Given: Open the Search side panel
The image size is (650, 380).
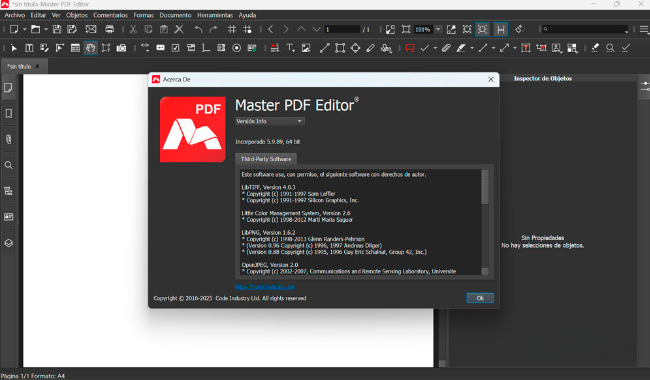Looking at the screenshot, I should click(x=9, y=165).
